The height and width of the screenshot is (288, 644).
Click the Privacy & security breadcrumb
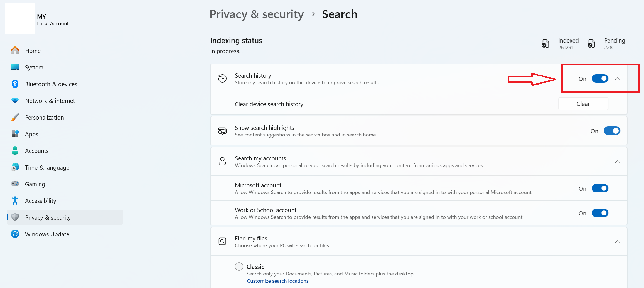point(256,14)
